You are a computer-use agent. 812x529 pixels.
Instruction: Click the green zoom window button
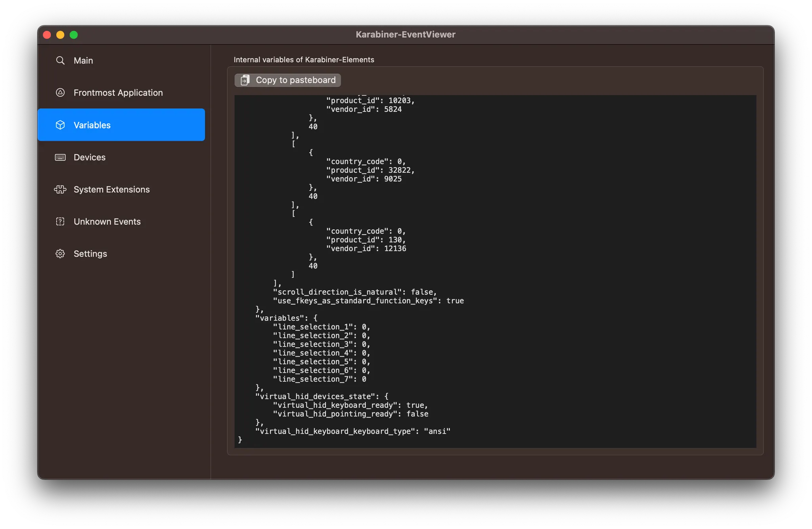[x=74, y=35]
